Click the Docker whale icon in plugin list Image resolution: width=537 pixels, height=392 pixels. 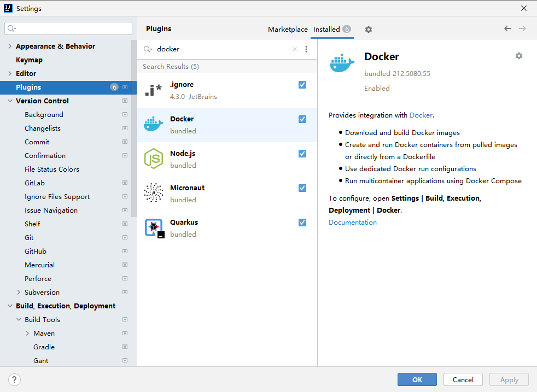coord(153,124)
